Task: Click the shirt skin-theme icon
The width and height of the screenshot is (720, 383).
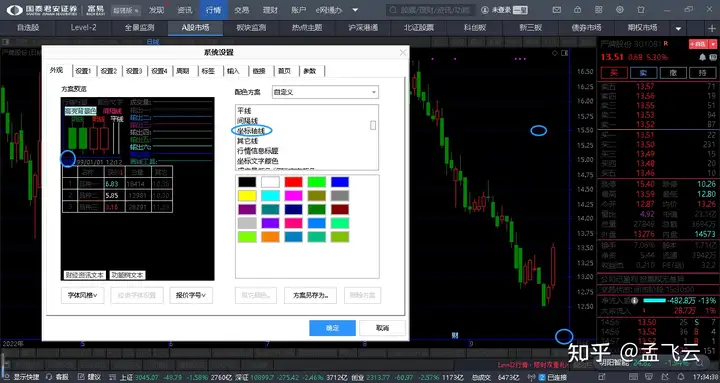Action: tap(641, 10)
